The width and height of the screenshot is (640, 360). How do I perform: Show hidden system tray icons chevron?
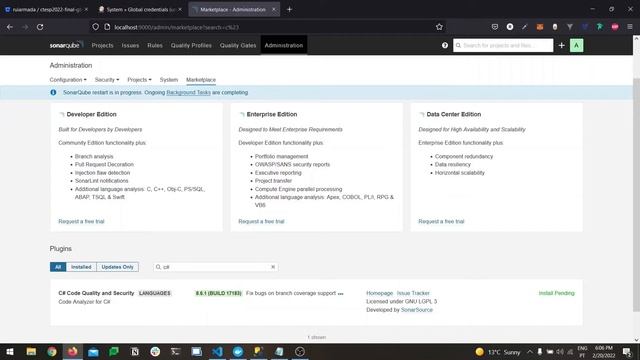(x=529, y=351)
